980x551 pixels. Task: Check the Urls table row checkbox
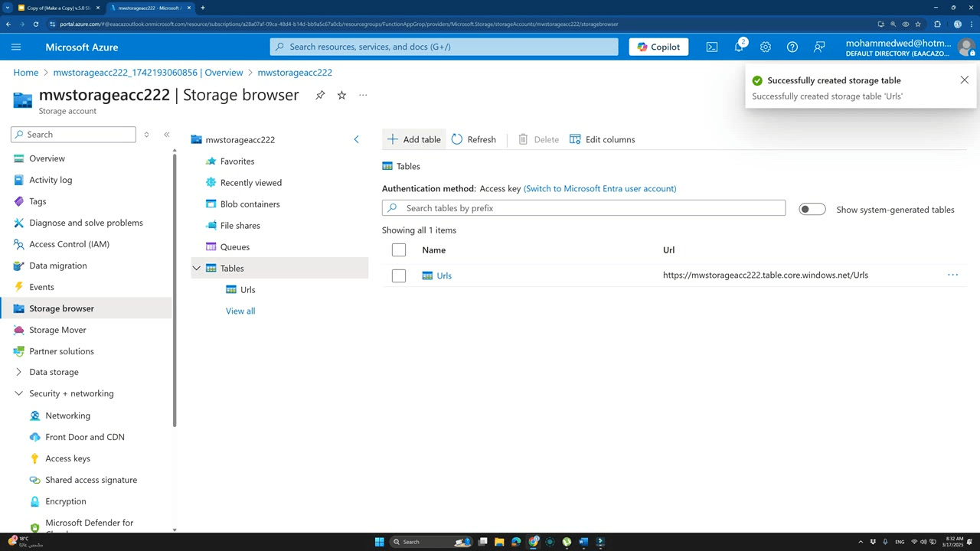398,275
